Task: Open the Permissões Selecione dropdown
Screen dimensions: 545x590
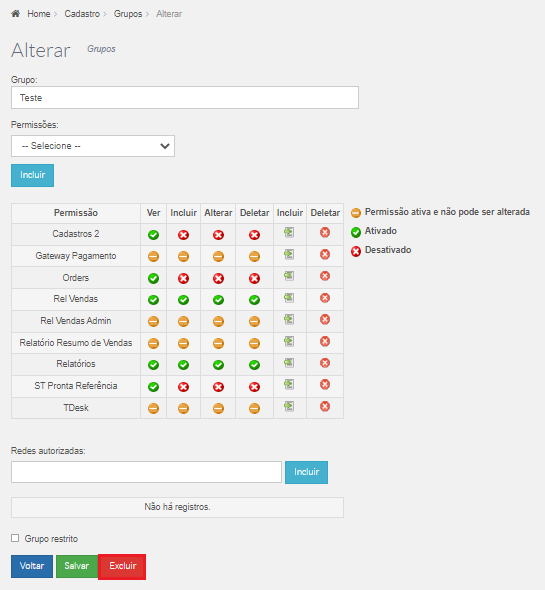Action: tap(93, 146)
